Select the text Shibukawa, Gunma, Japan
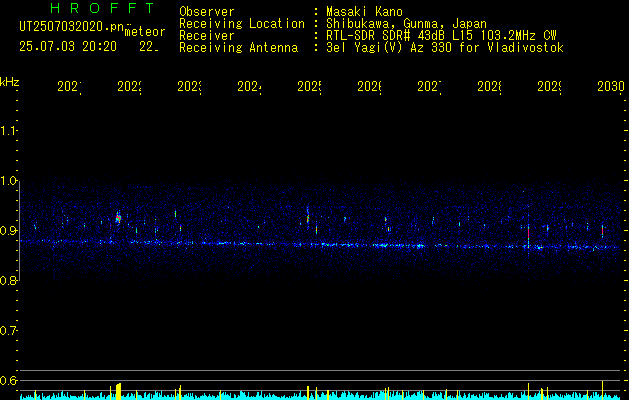 (x=406, y=24)
